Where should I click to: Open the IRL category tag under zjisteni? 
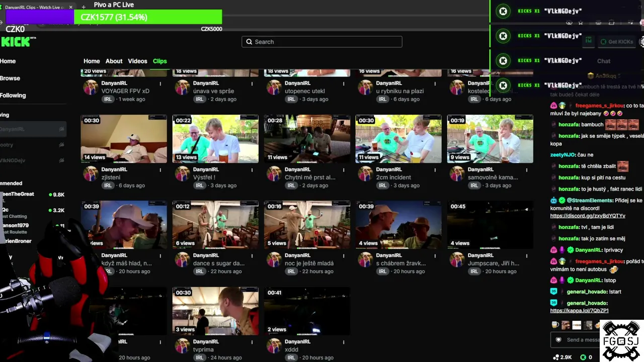108,186
